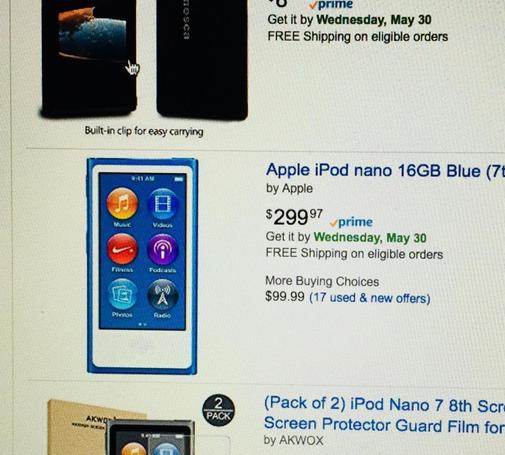
Task: Click the by AKWOX brand text
Action: [293, 440]
